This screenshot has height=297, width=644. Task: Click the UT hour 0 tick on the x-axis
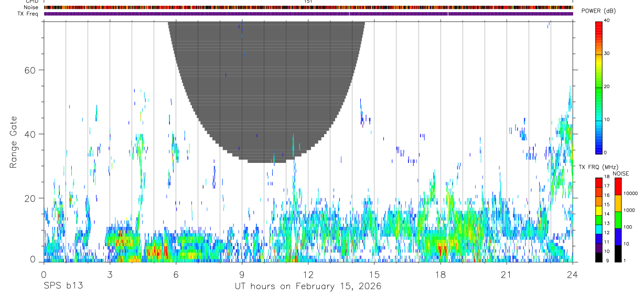[44, 274]
